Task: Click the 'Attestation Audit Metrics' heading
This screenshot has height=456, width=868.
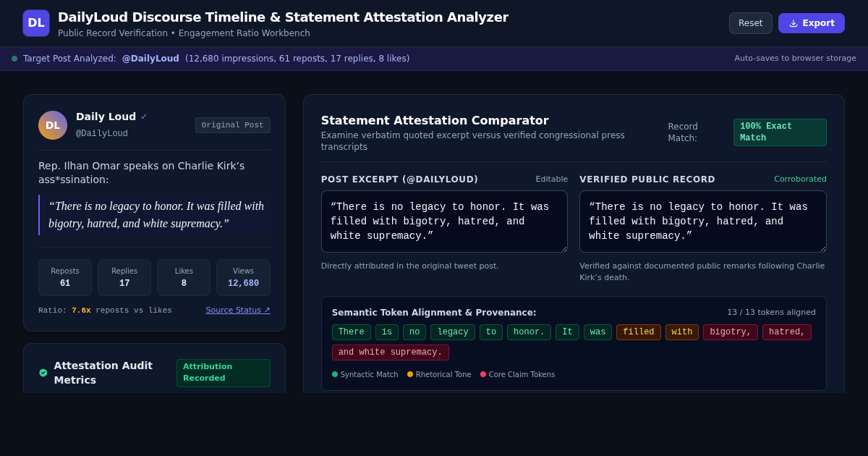Action: point(103,373)
